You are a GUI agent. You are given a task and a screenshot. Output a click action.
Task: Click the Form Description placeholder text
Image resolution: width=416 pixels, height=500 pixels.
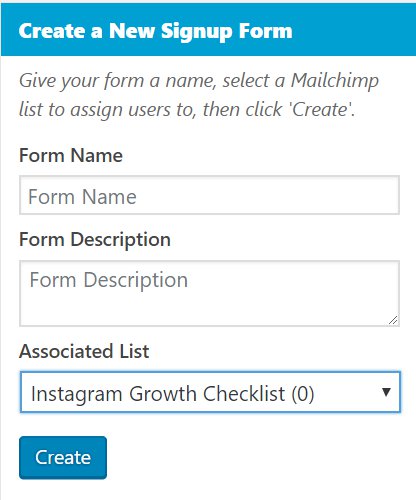click(109, 280)
